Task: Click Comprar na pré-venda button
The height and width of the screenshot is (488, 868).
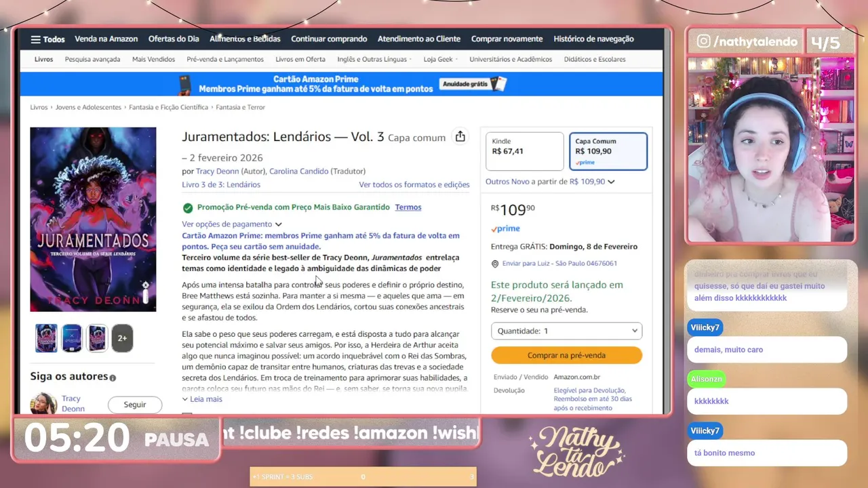Action: (x=566, y=355)
